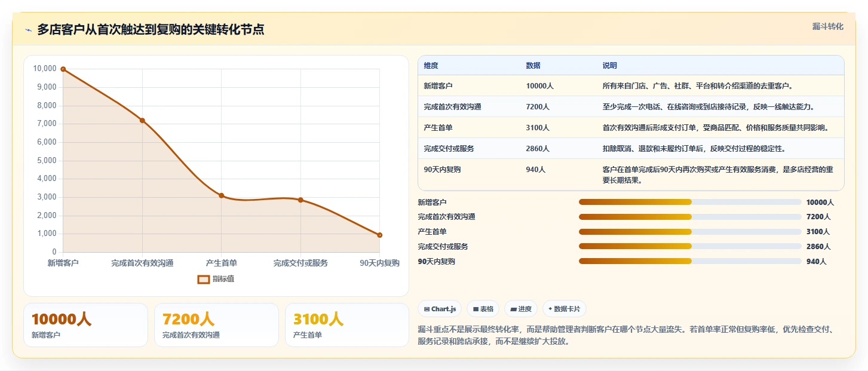Click the 940人 table cell
Screen dimensions: 868x371
535,170
